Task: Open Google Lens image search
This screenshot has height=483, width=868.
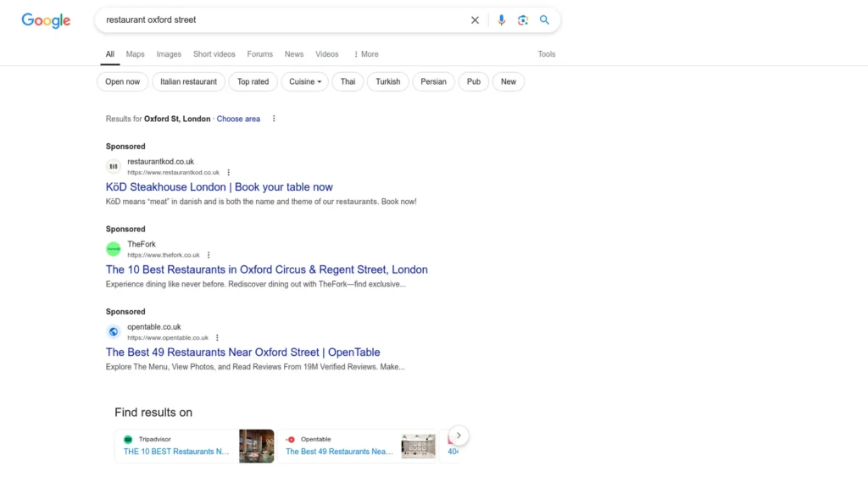Action: point(523,20)
